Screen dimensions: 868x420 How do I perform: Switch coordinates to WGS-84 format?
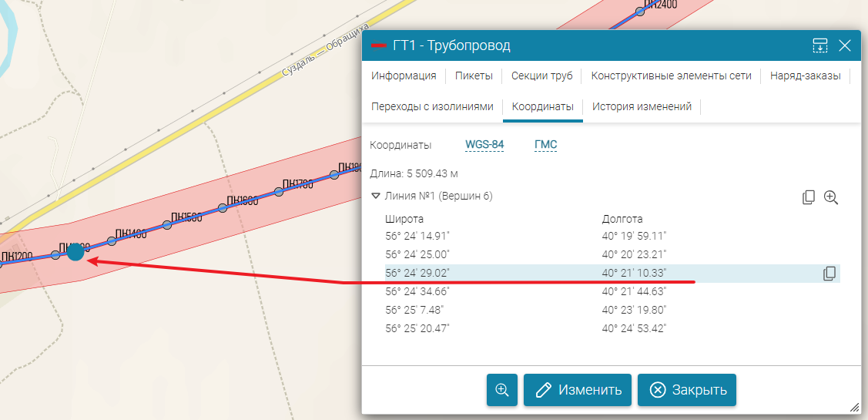coord(484,145)
